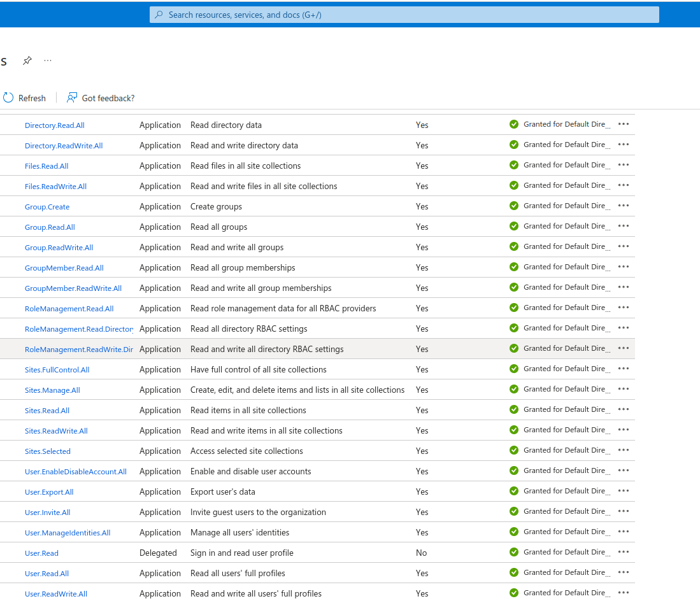Open the ellipsis menu for Group.ReadWrite.All
This screenshot has width=700, height=601.
coord(624,246)
